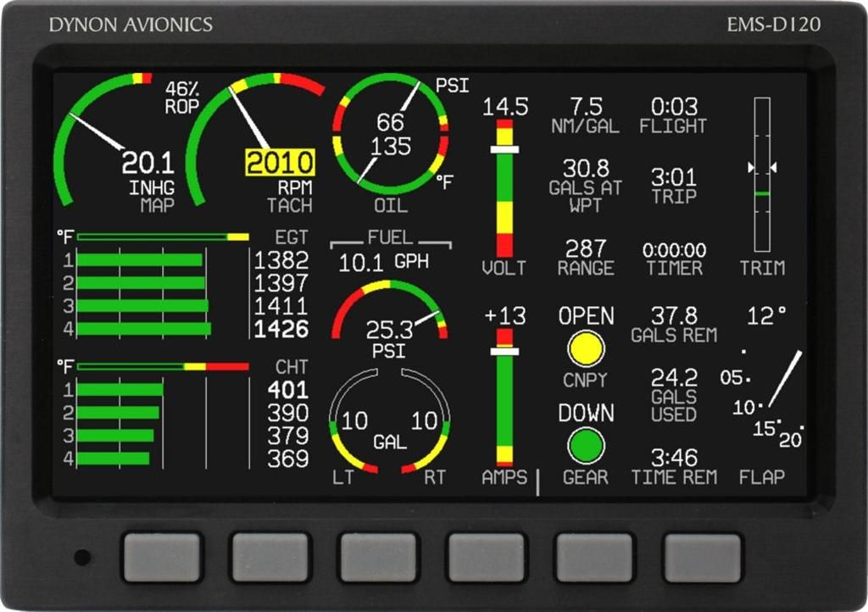Toggle the green GEAR DOWN indicator light

point(586,445)
